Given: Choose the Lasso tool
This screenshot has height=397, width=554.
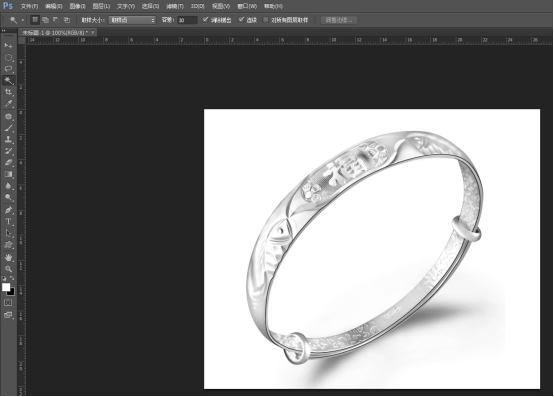Looking at the screenshot, I should click(x=8, y=69).
